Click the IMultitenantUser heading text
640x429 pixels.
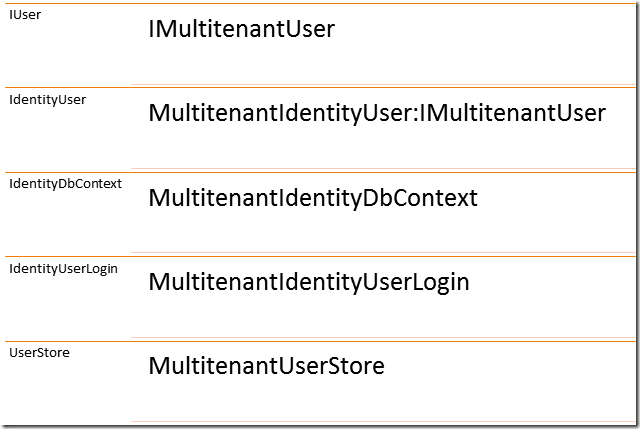[242, 29]
